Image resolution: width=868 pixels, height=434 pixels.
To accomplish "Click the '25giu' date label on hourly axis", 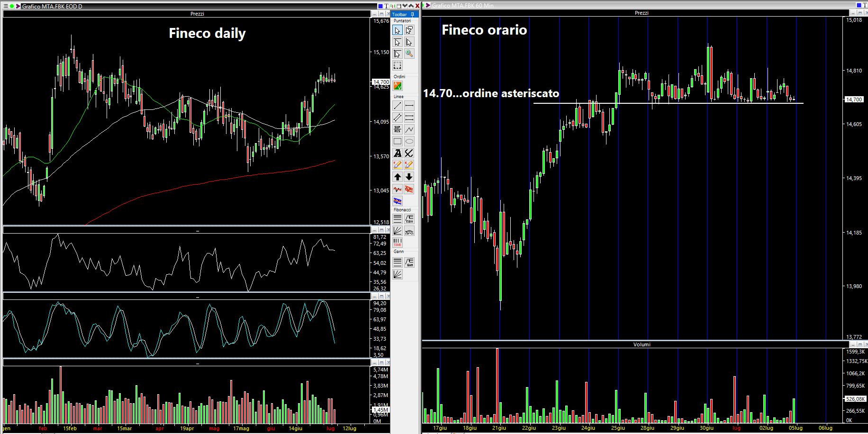I will [x=618, y=428].
